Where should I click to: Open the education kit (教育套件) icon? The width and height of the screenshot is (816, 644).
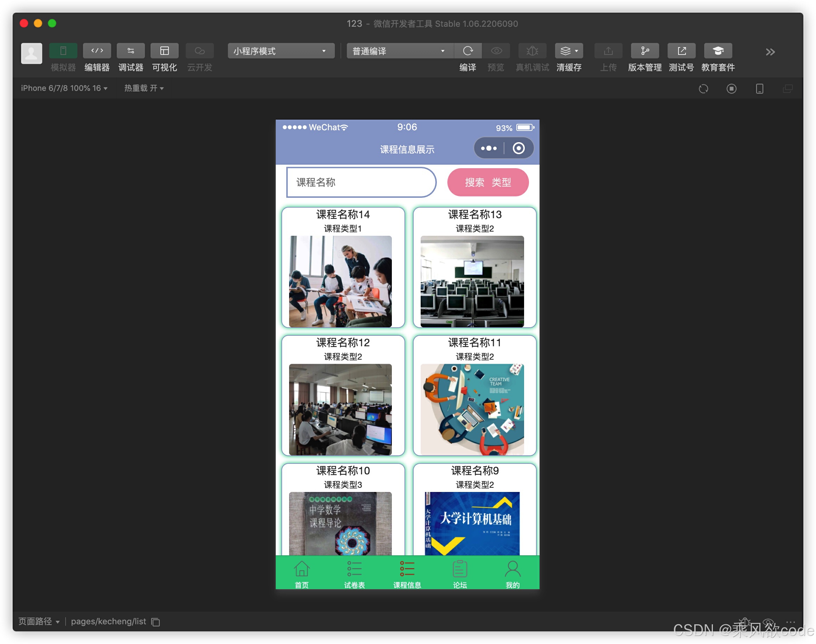click(x=718, y=51)
